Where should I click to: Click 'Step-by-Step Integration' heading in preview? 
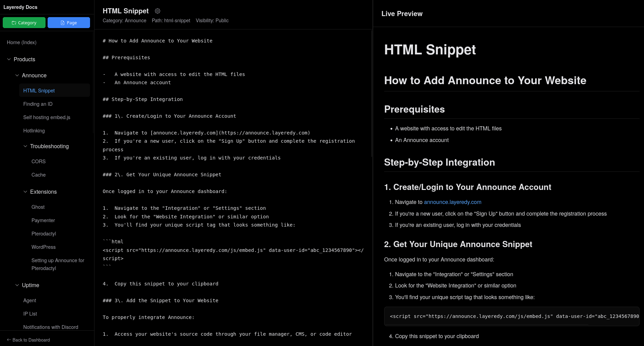440,162
